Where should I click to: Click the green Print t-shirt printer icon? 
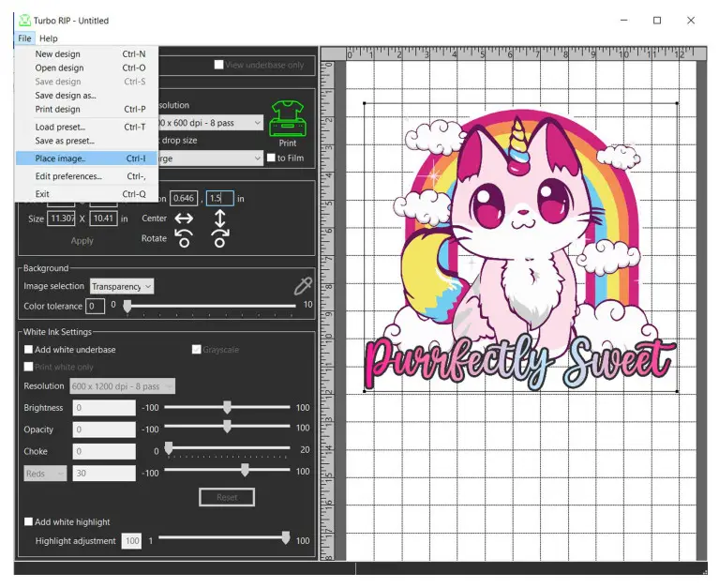288,119
